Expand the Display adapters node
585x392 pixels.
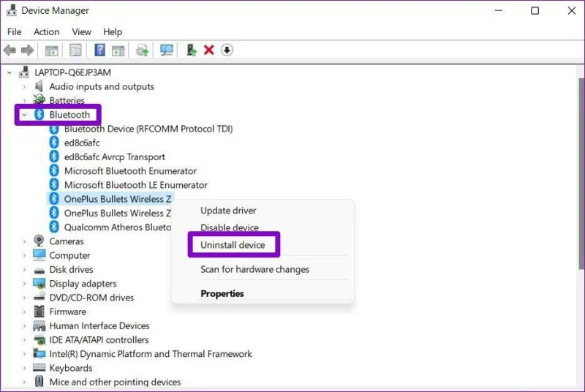coord(24,284)
